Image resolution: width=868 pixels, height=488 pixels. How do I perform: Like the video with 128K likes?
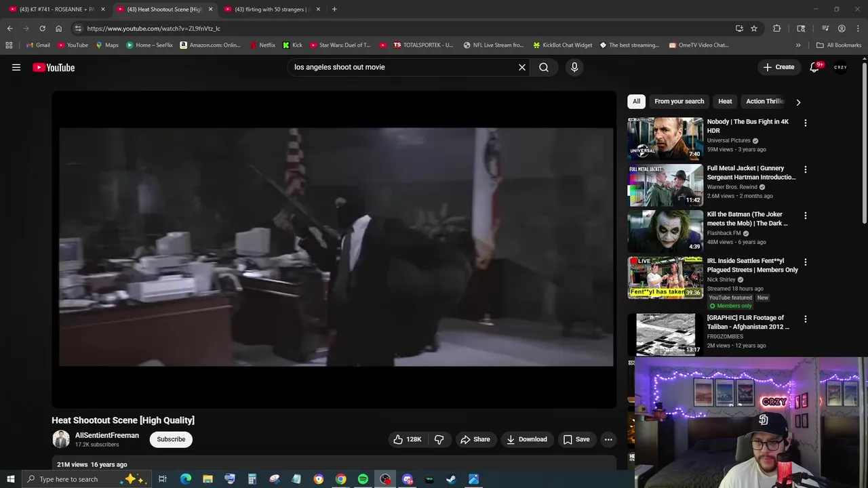[408, 439]
